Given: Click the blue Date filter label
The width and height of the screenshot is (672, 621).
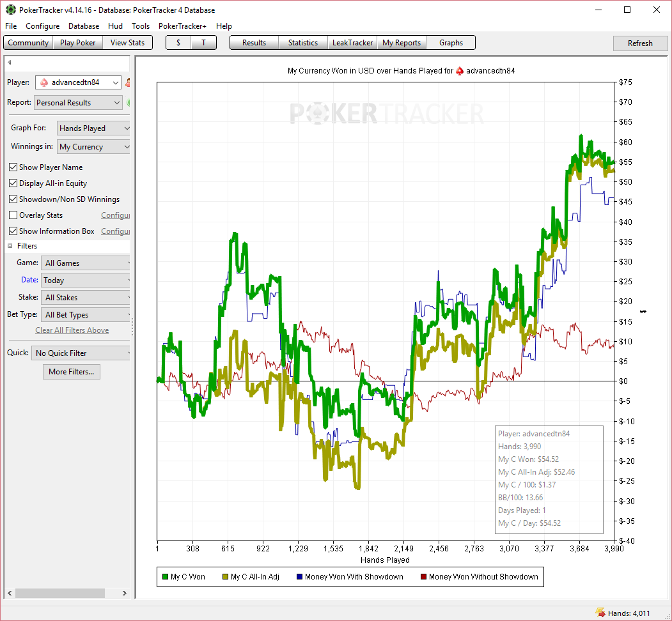Looking at the screenshot, I should pos(29,280).
